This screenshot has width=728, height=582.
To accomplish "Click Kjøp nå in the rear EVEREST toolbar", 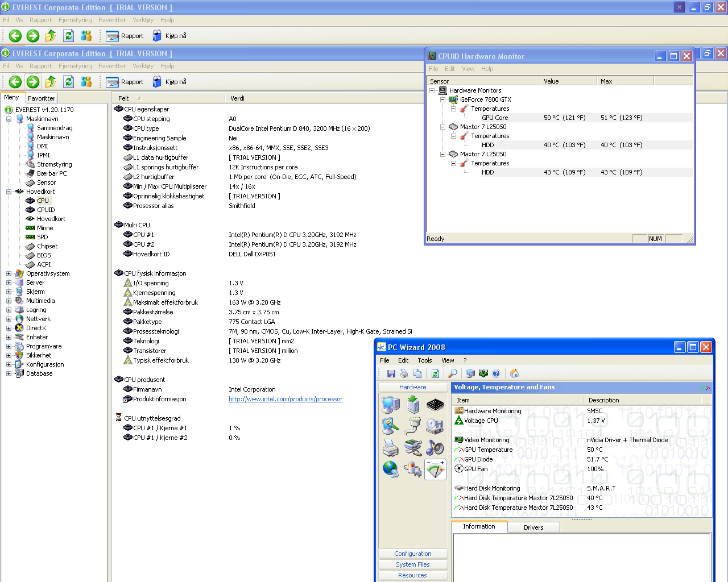I will 169,36.
